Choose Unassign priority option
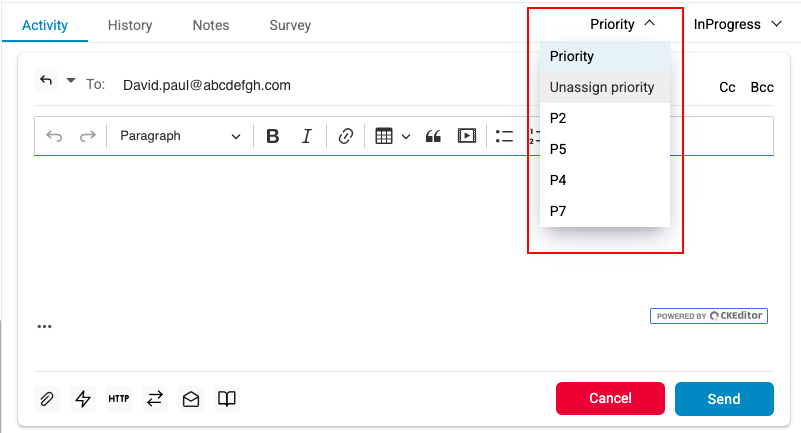 click(602, 87)
